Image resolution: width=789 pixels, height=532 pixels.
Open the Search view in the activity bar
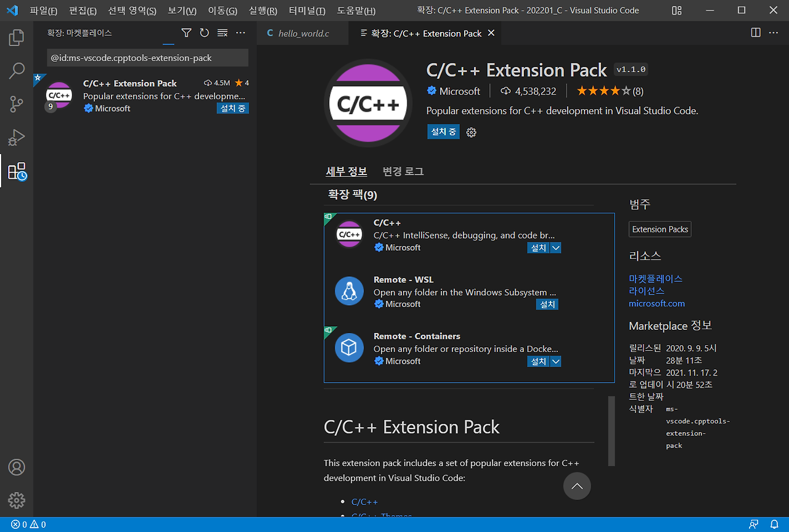tap(17, 71)
